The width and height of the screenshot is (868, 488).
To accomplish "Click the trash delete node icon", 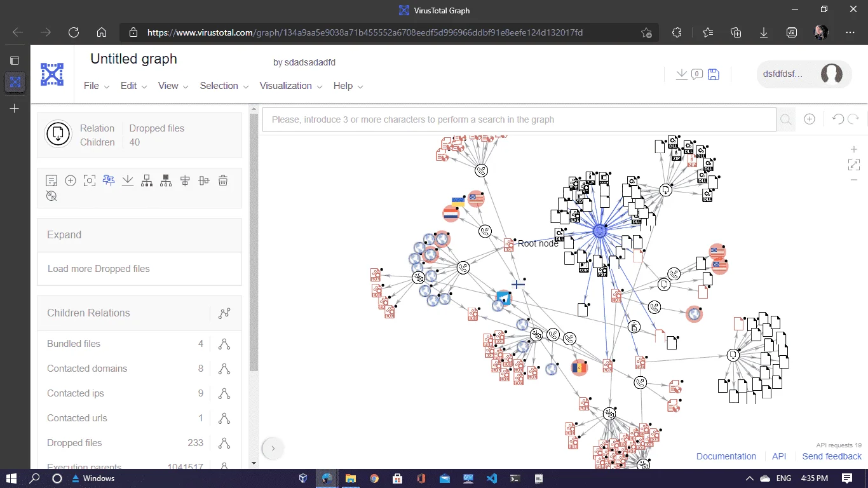I will pos(223,181).
